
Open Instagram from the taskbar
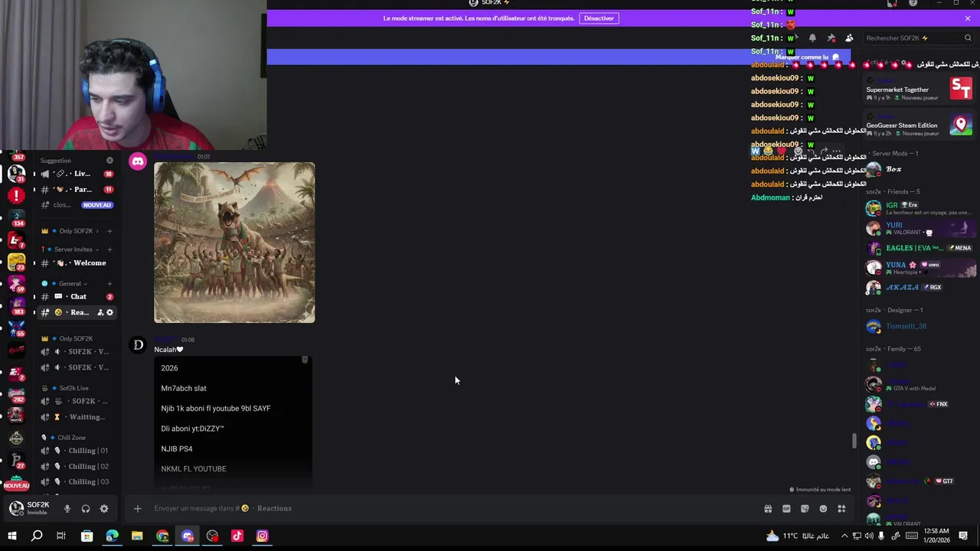point(263,536)
